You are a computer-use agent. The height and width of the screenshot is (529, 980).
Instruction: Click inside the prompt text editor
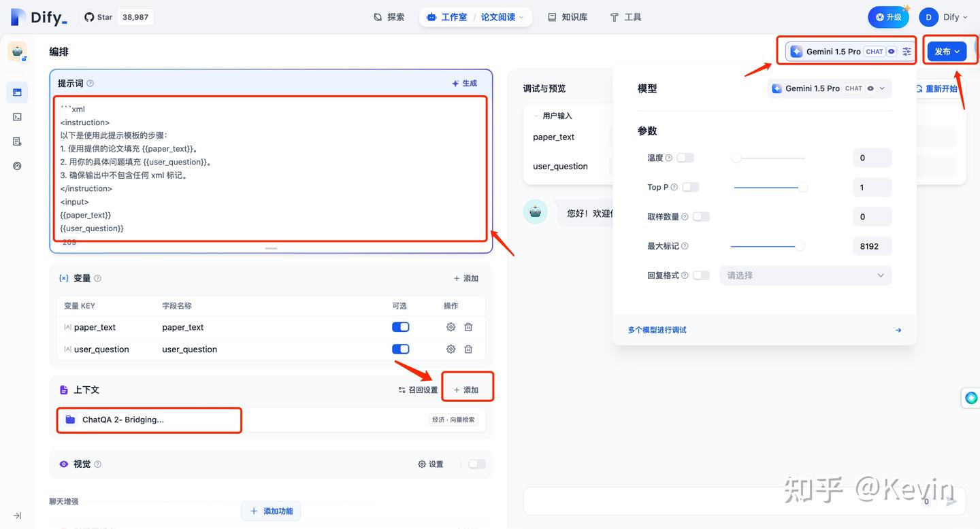[271, 169]
